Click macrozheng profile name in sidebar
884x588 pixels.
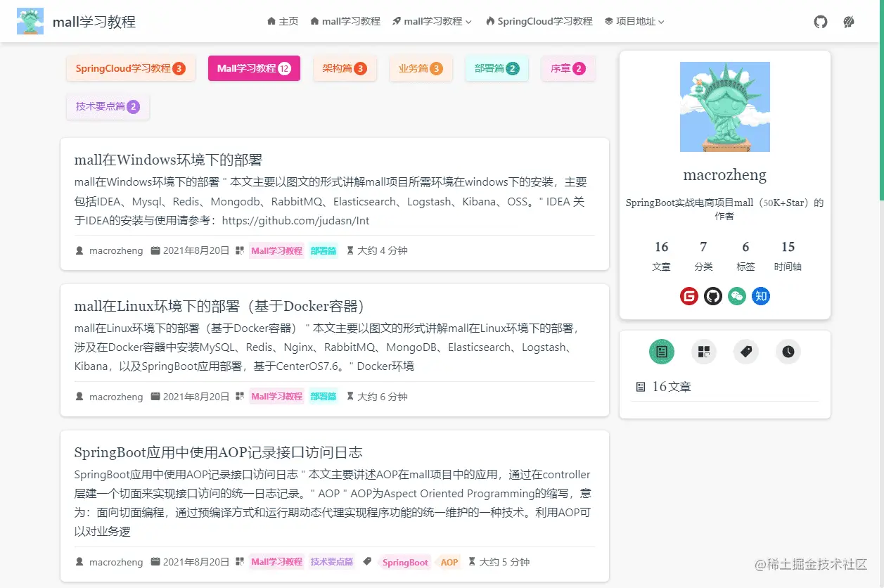pos(725,175)
